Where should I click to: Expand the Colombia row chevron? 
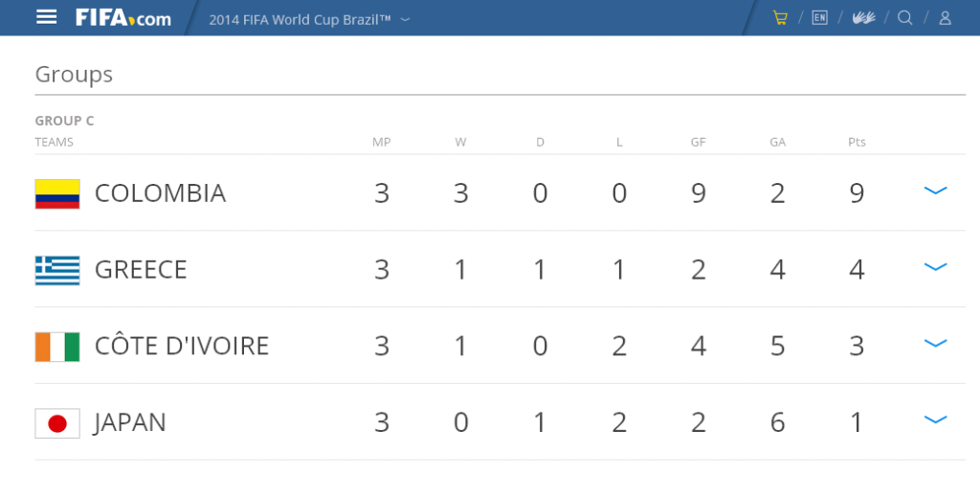tap(936, 191)
